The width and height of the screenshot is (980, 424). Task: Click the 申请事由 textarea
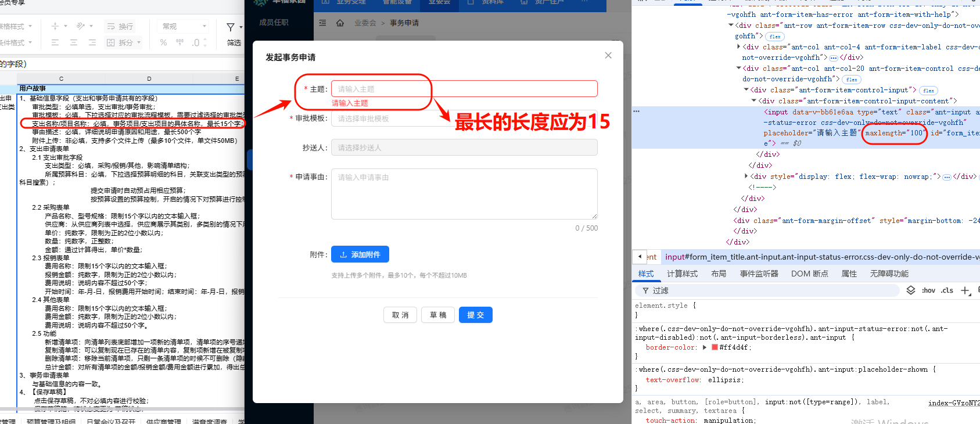tap(464, 194)
